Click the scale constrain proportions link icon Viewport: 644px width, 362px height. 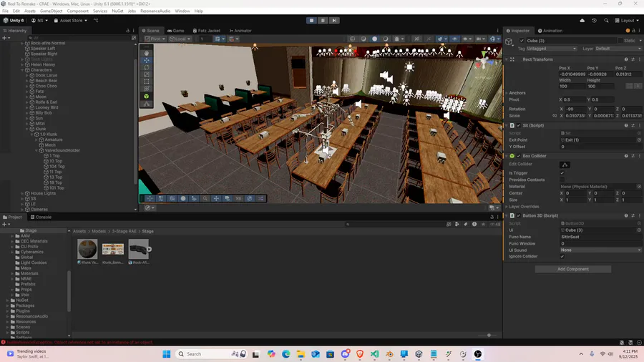[555, 116]
